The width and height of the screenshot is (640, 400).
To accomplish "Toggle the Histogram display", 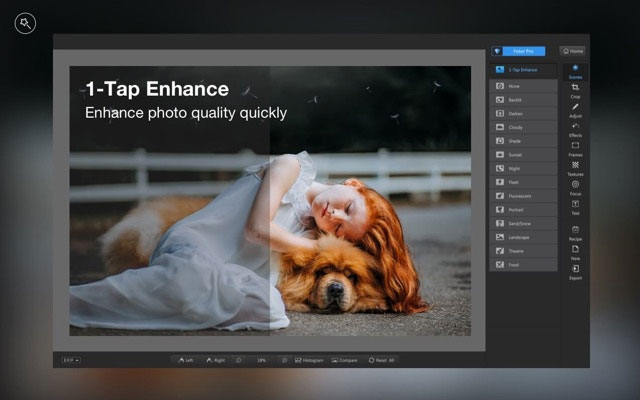I will [309, 360].
